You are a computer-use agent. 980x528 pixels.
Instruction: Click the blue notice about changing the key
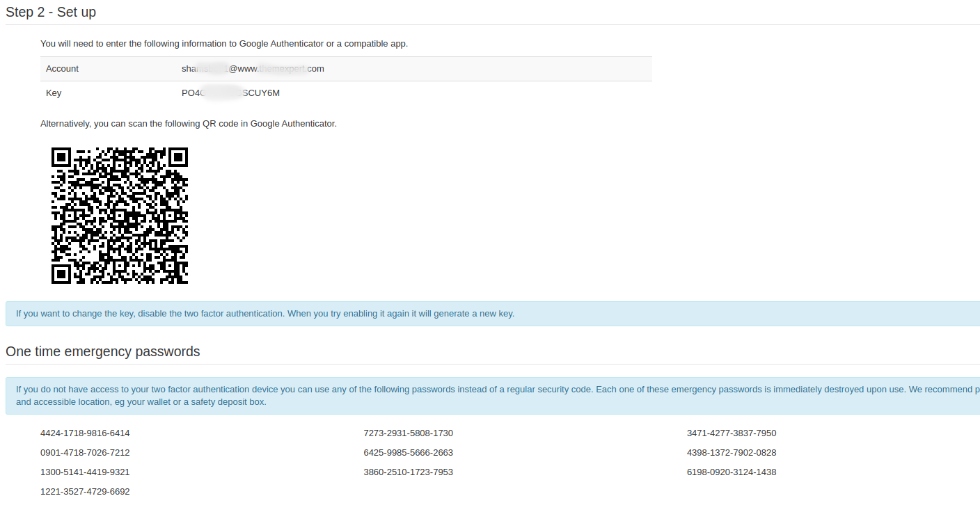click(493, 314)
